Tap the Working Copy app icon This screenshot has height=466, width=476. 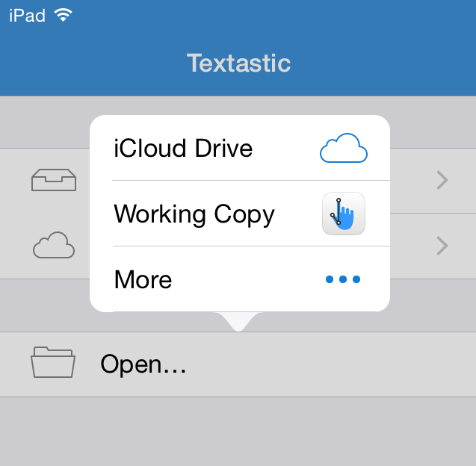[x=344, y=214]
